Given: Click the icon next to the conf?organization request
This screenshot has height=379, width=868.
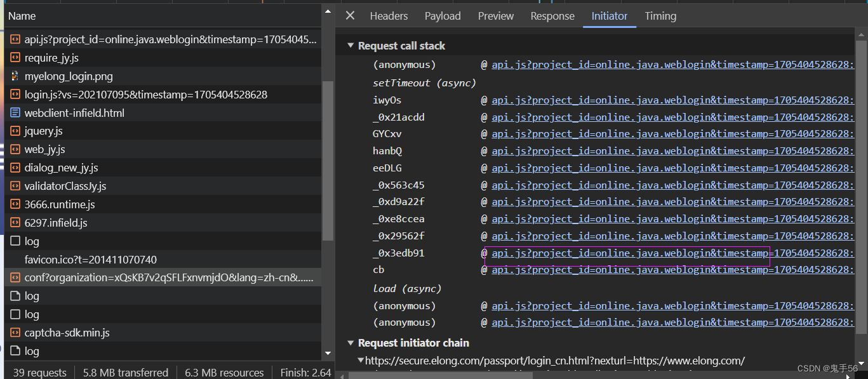Looking at the screenshot, I should (x=15, y=278).
